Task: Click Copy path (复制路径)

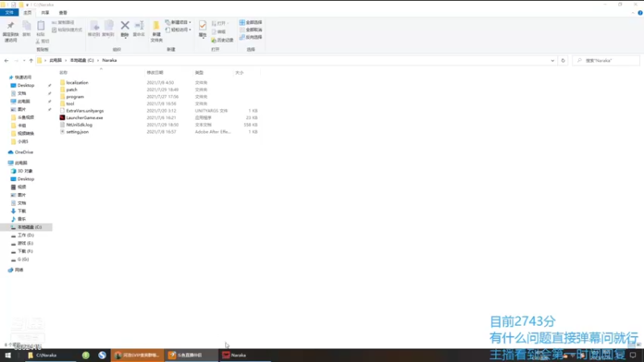Action: coord(64,23)
